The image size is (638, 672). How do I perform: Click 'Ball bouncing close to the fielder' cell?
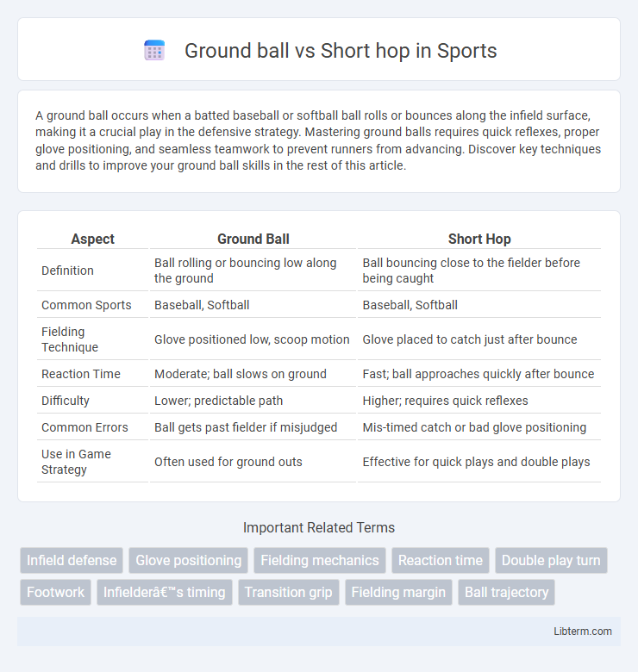click(x=479, y=271)
